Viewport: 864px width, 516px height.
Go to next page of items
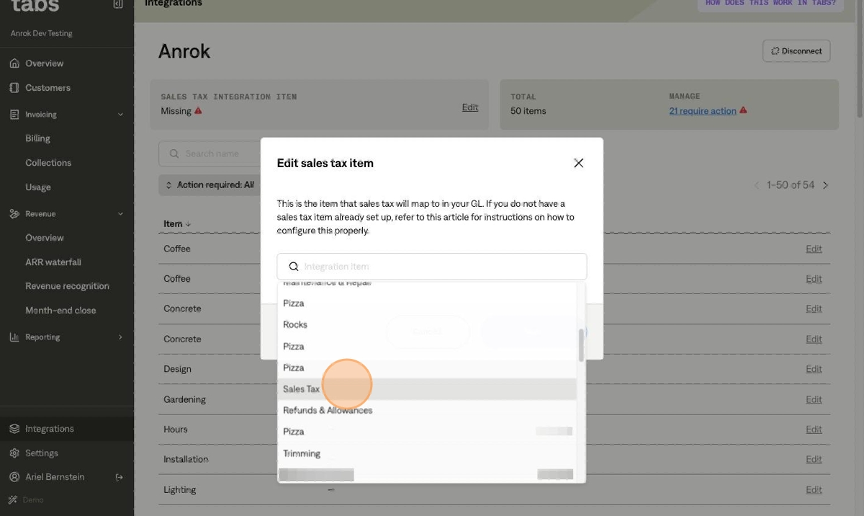coord(825,185)
